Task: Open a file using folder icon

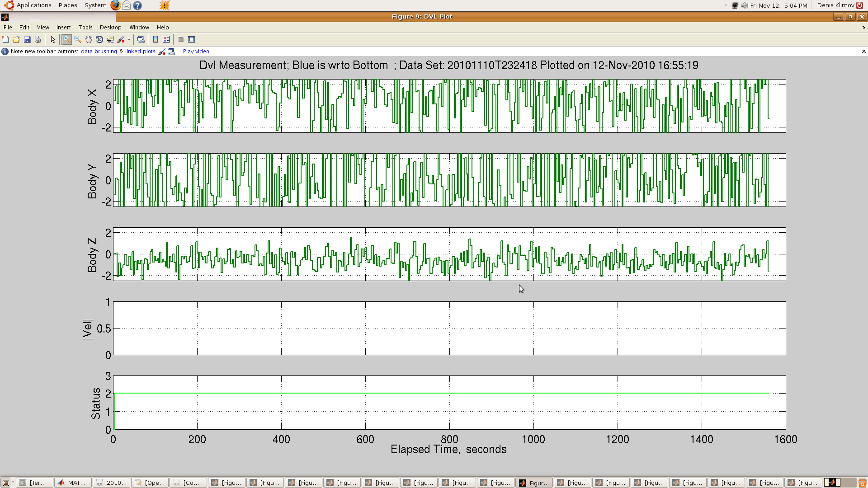Action: (16, 40)
